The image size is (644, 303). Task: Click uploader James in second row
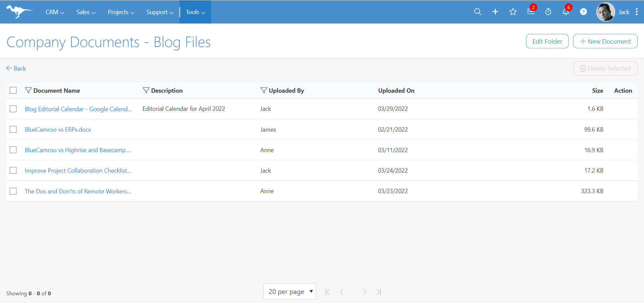pyautogui.click(x=268, y=129)
